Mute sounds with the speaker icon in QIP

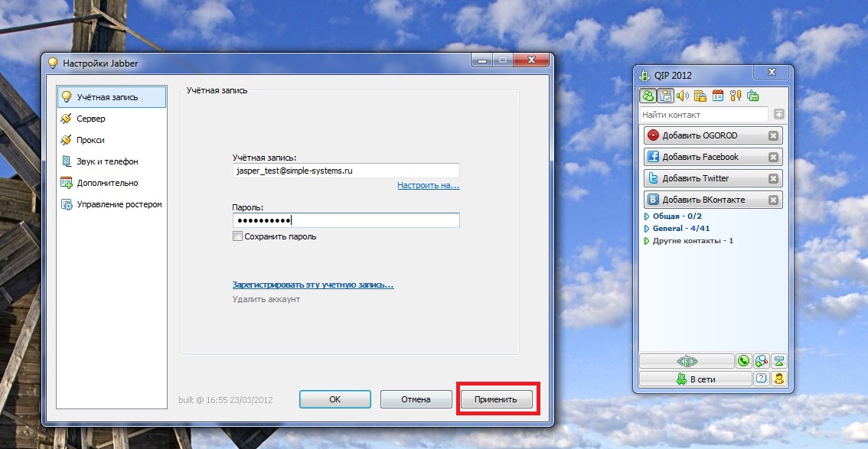683,96
